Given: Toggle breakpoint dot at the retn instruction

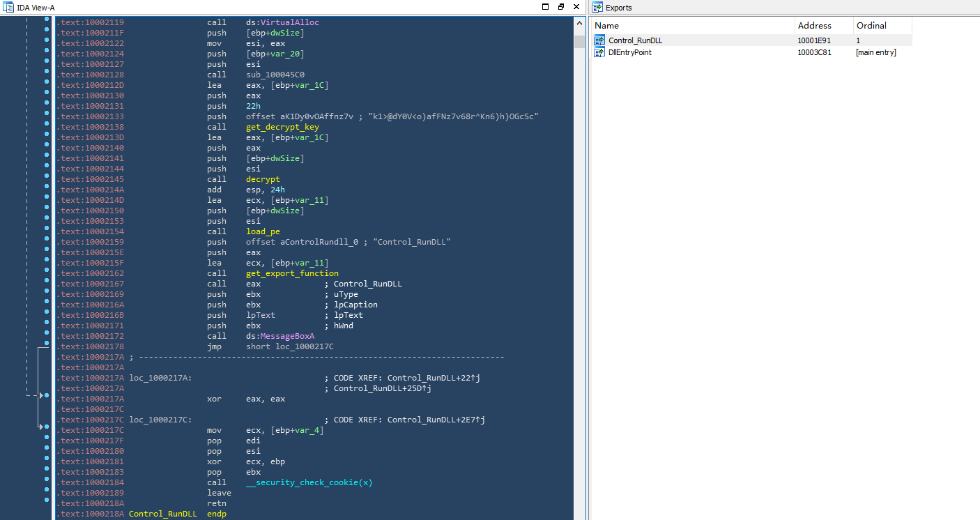Looking at the screenshot, I should (x=46, y=503).
